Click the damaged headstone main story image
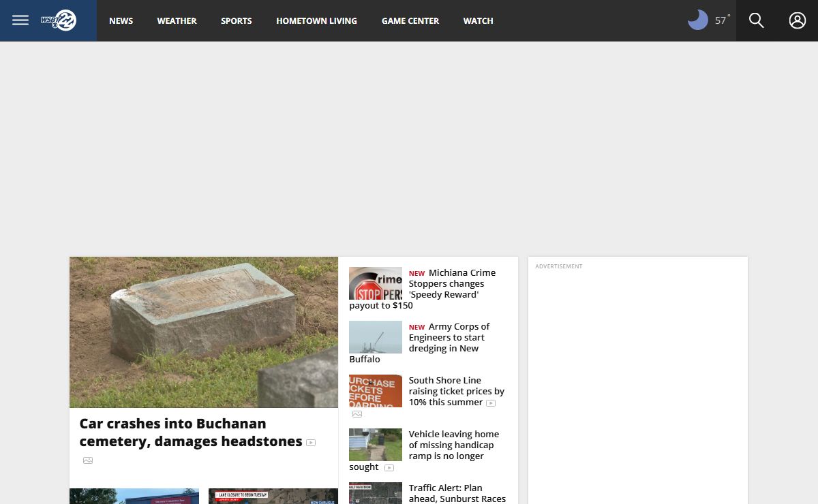 click(204, 332)
